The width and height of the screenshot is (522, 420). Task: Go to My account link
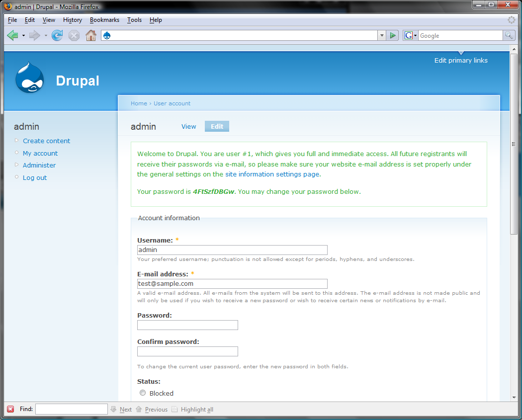pyautogui.click(x=40, y=153)
